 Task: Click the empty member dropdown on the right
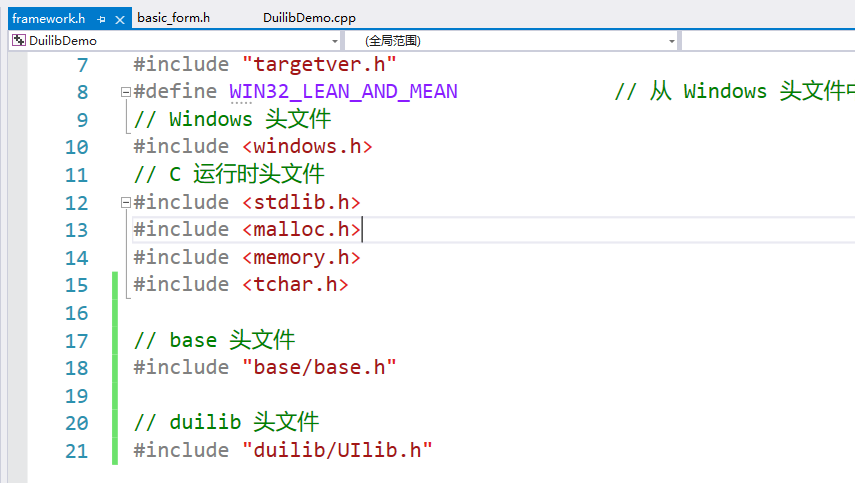click(767, 41)
